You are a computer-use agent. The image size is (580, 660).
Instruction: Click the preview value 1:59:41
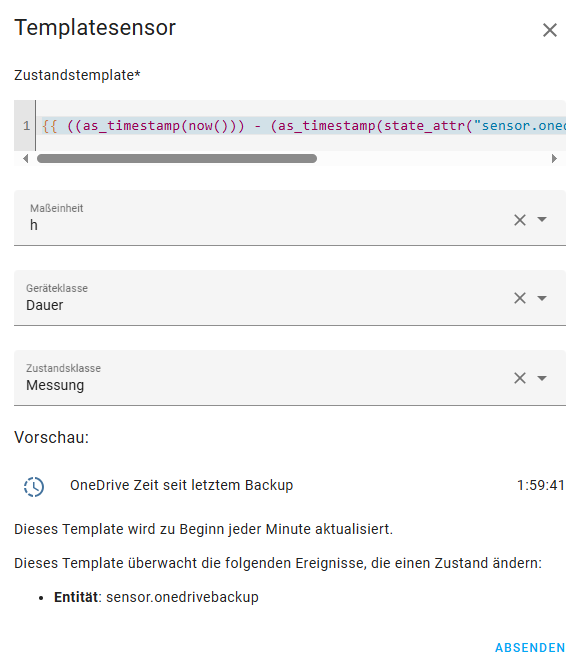(540, 485)
